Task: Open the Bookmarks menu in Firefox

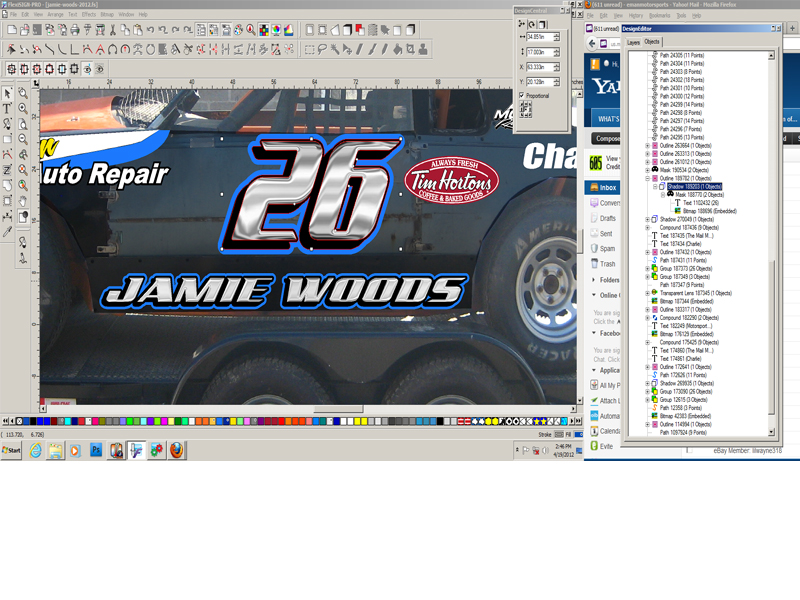Action: tap(660, 15)
